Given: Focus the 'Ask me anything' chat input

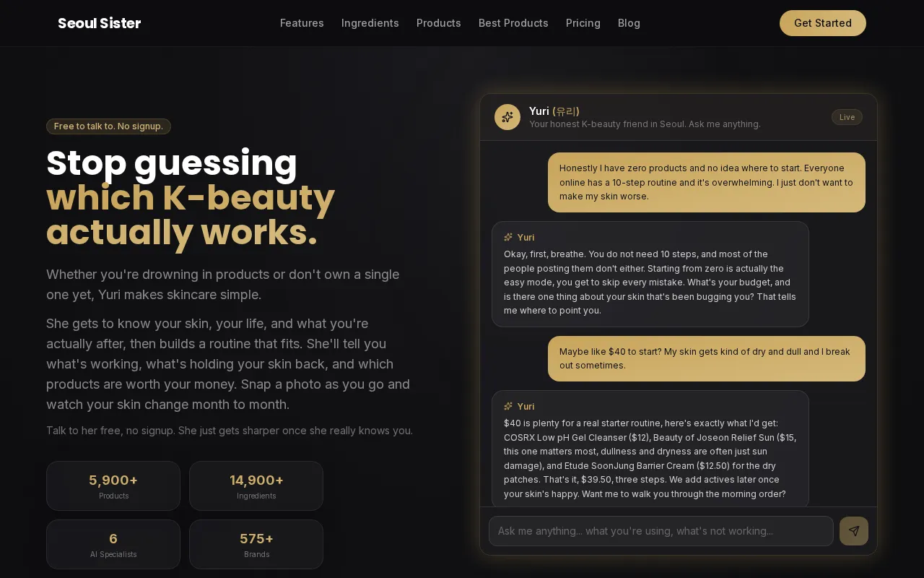Looking at the screenshot, I should 661,531.
